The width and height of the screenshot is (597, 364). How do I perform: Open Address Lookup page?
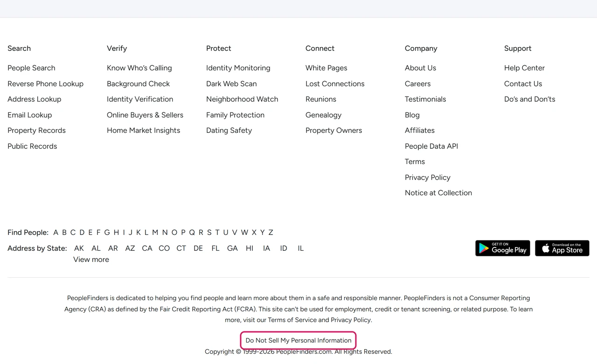(x=34, y=99)
